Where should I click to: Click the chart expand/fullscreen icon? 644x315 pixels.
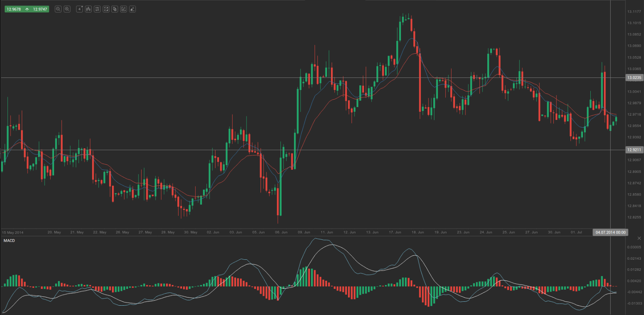[106, 9]
